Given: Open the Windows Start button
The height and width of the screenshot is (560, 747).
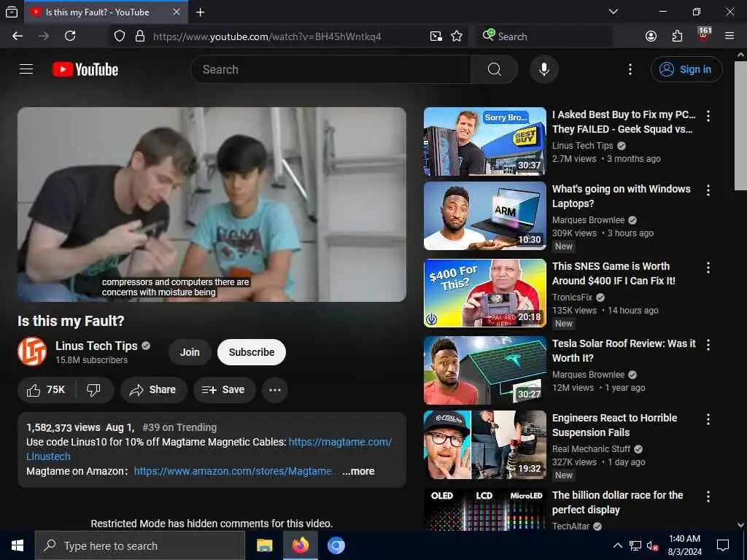Looking at the screenshot, I should click(18, 545).
